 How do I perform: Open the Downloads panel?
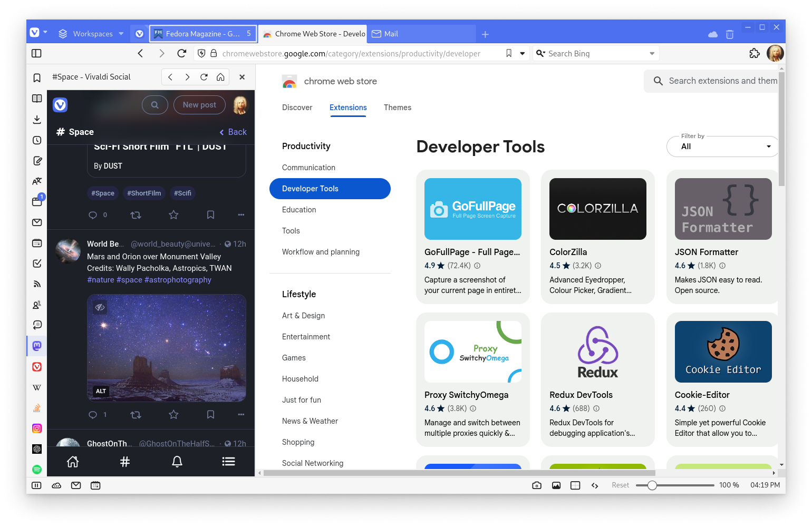pyautogui.click(x=37, y=120)
